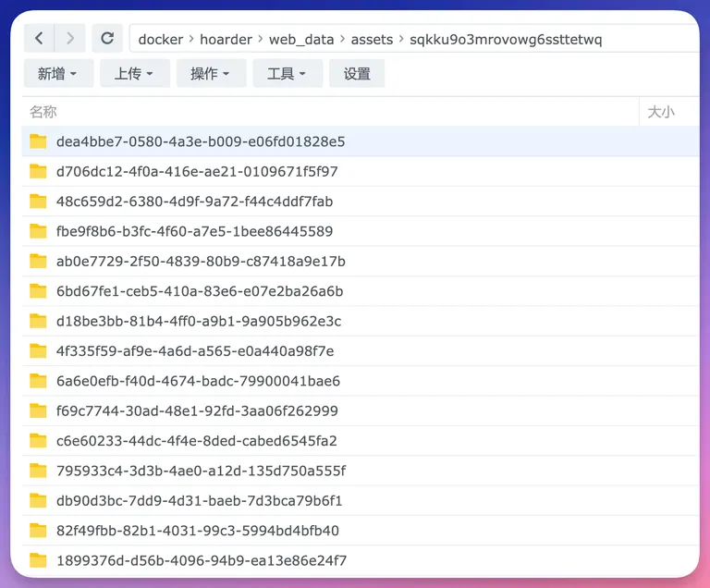Navigate to docker in breadcrumb path
This screenshot has width=710, height=588.
click(x=161, y=40)
